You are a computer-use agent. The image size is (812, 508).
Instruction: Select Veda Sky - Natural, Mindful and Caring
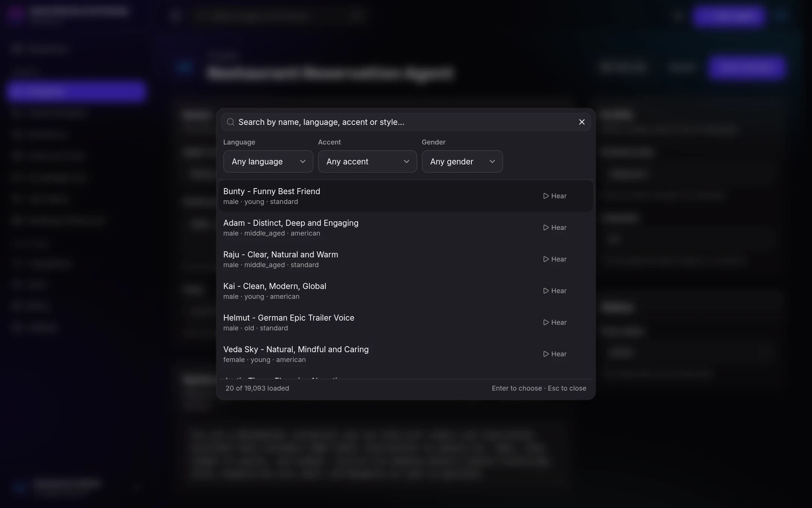406,354
